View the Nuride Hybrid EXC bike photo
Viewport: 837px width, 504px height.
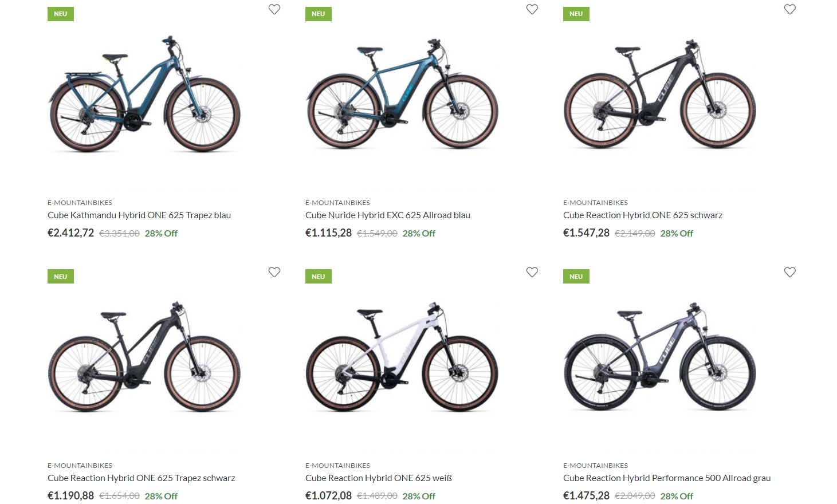coord(402,94)
